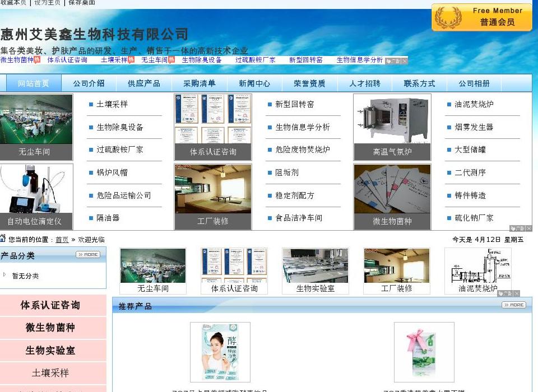
Task: Click 危险废物焚烧炉 list link
Action: (x=303, y=150)
